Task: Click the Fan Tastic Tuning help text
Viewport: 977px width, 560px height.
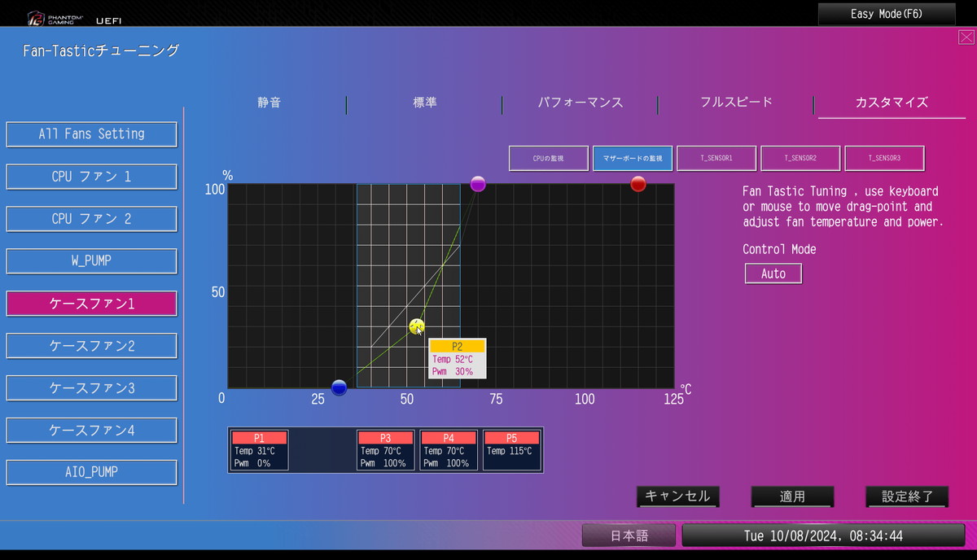Action: (843, 206)
